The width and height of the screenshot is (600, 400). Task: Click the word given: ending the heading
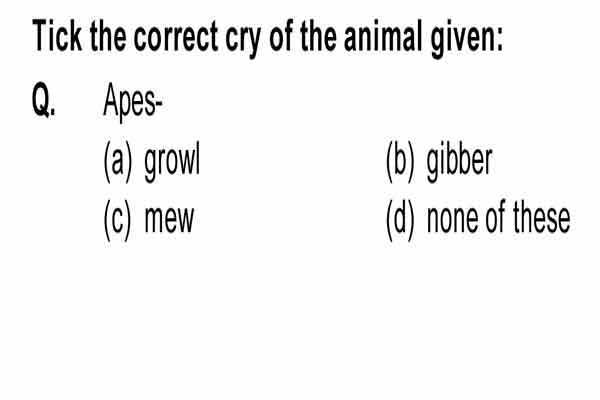[467, 39]
